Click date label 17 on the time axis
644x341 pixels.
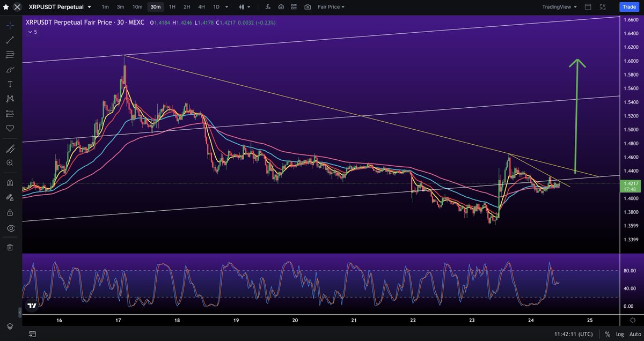[118, 320]
